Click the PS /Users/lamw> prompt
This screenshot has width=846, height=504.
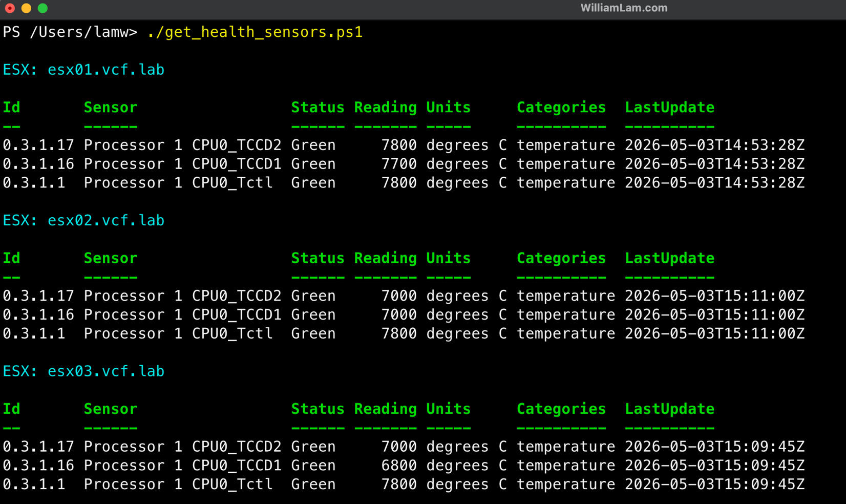coord(70,32)
